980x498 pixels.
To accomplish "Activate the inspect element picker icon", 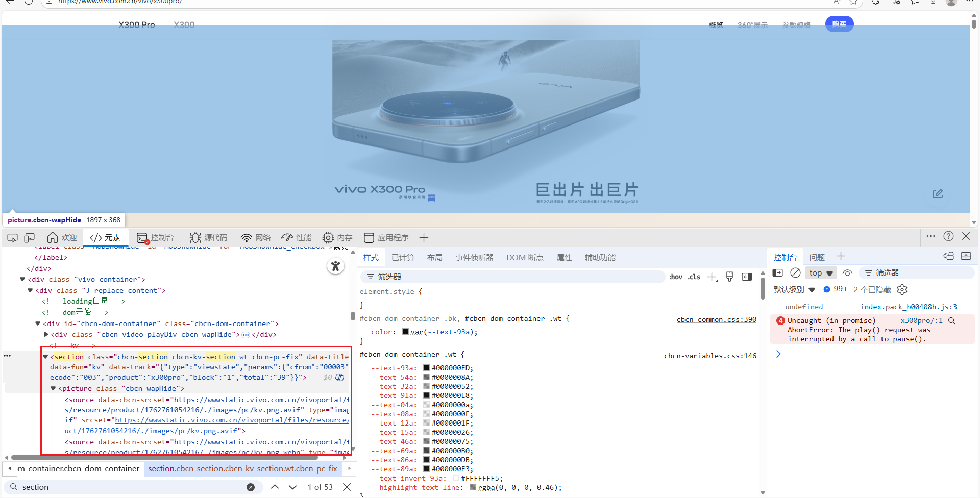I will pos(13,238).
